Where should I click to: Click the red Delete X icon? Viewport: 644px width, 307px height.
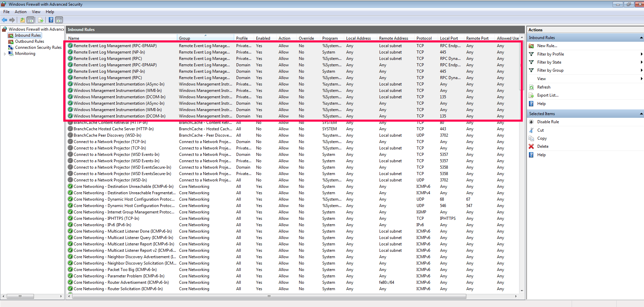click(531, 146)
